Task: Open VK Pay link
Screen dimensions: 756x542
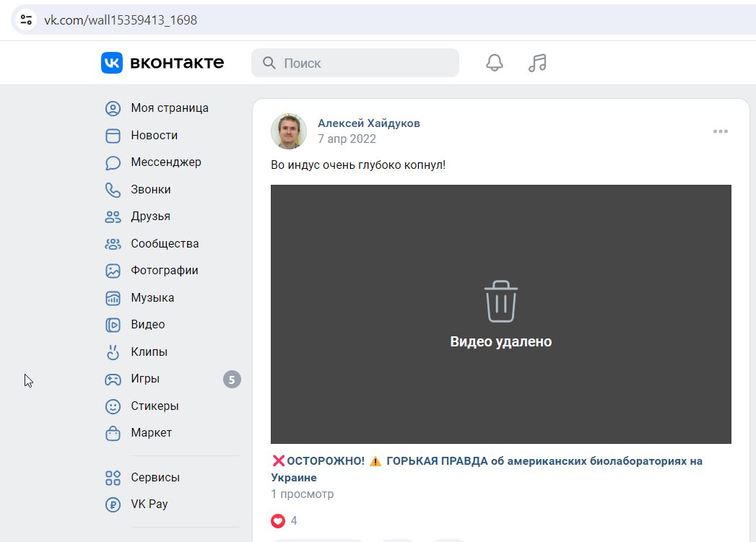Action: pos(149,504)
